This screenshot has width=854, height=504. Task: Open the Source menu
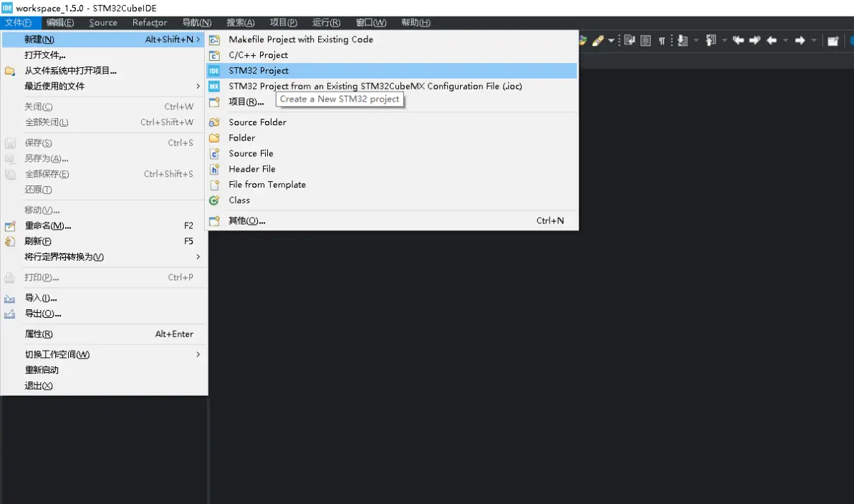pyautogui.click(x=103, y=22)
